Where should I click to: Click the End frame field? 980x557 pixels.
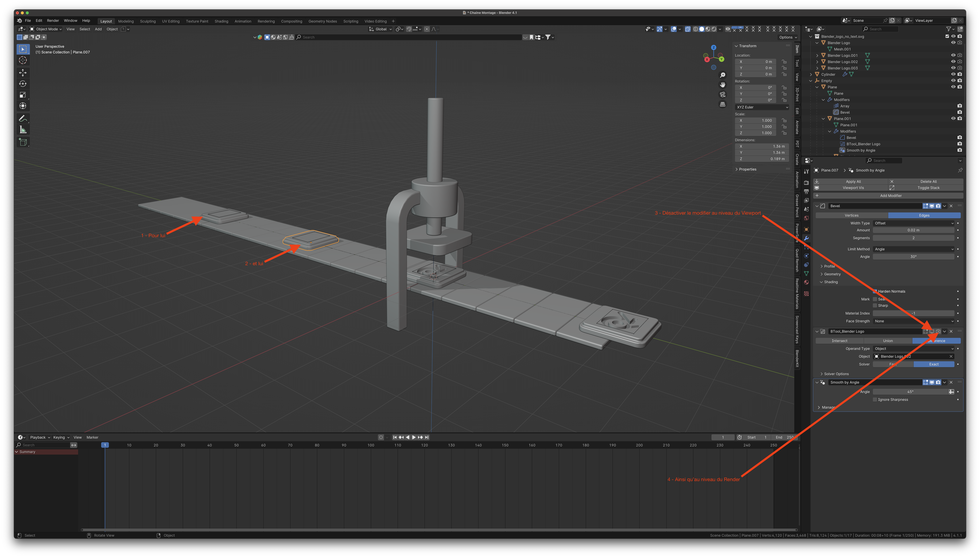pyautogui.click(x=784, y=437)
